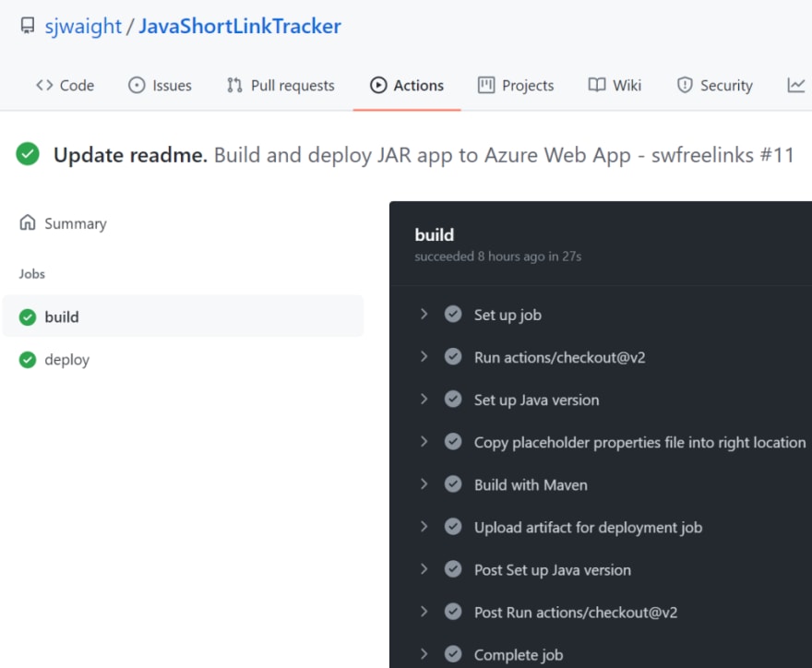Screen dimensions: 812x668
Task: Go to the Projects tab
Action: [516, 85]
